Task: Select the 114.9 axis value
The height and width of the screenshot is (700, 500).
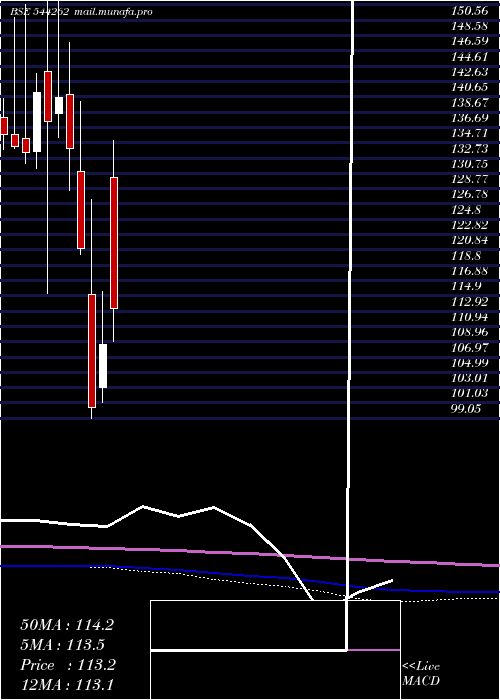Action: point(467,286)
